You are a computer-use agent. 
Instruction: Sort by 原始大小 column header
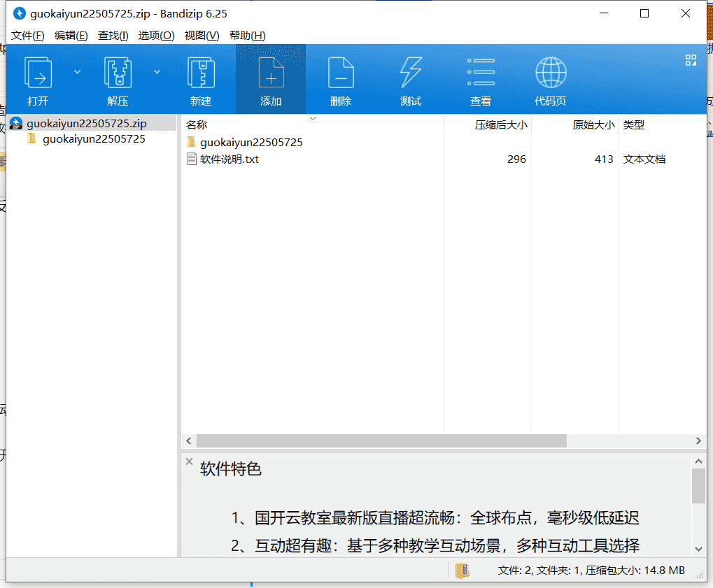coord(593,125)
